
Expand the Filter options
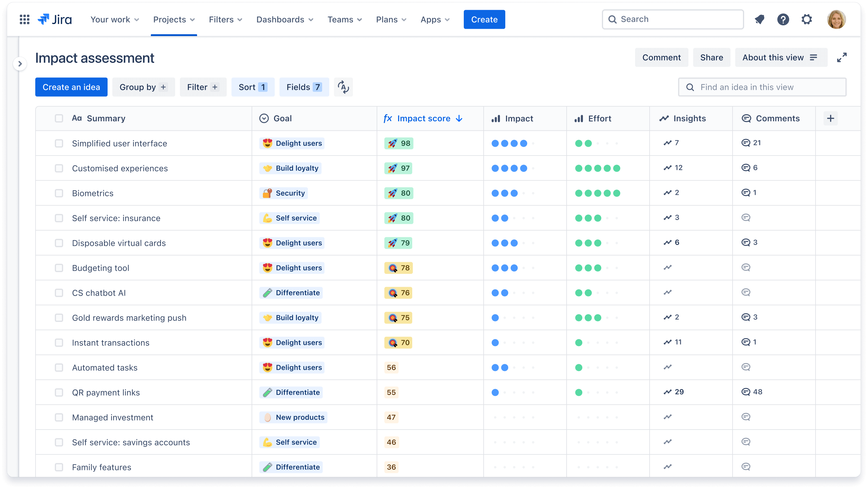(x=202, y=87)
